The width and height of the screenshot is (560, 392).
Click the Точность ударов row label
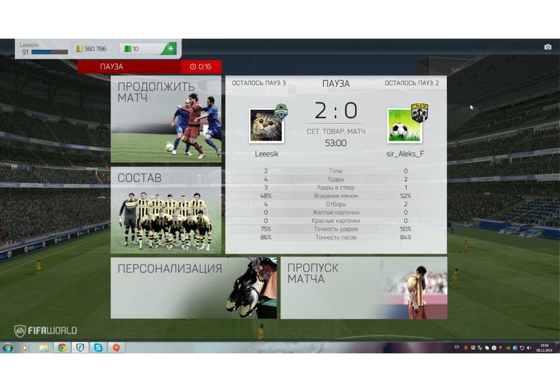point(335,229)
